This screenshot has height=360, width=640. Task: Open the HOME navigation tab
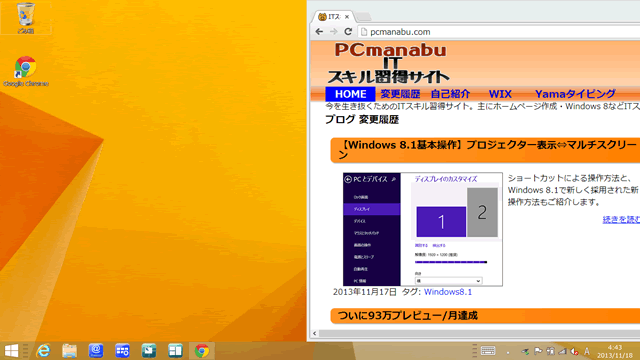(350, 94)
